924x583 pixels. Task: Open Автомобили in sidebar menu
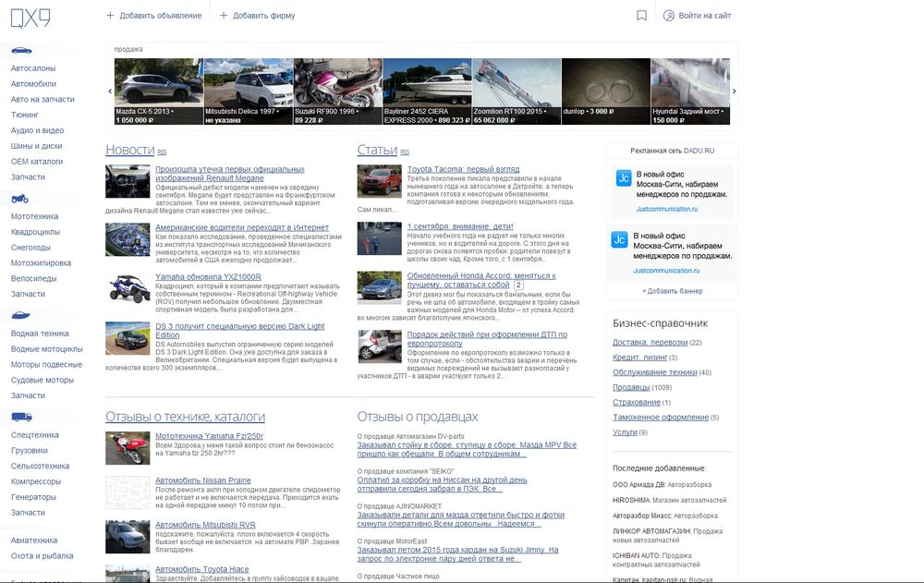[33, 84]
